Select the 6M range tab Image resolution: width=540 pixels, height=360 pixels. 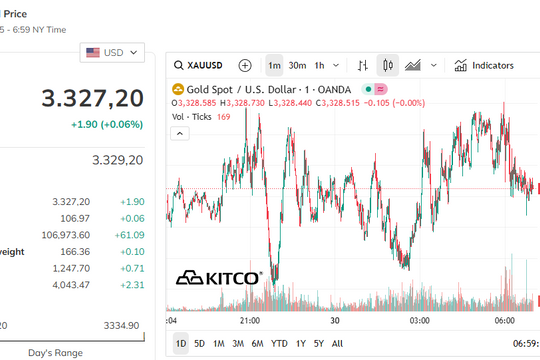pyautogui.click(x=257, y=343)
